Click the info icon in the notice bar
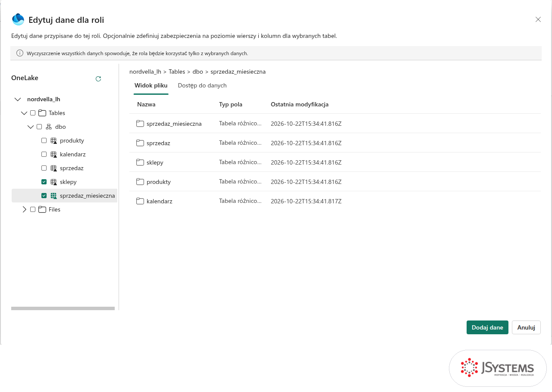 [20, 53]
